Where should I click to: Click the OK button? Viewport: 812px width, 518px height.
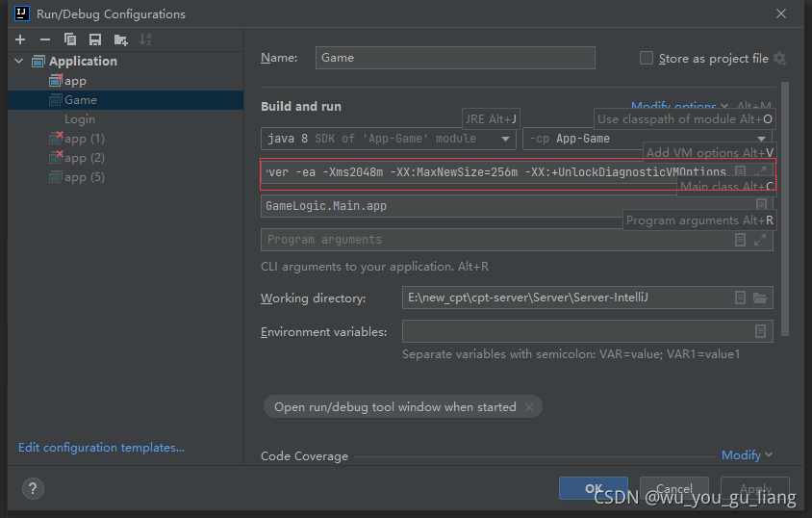click(593, 489)
